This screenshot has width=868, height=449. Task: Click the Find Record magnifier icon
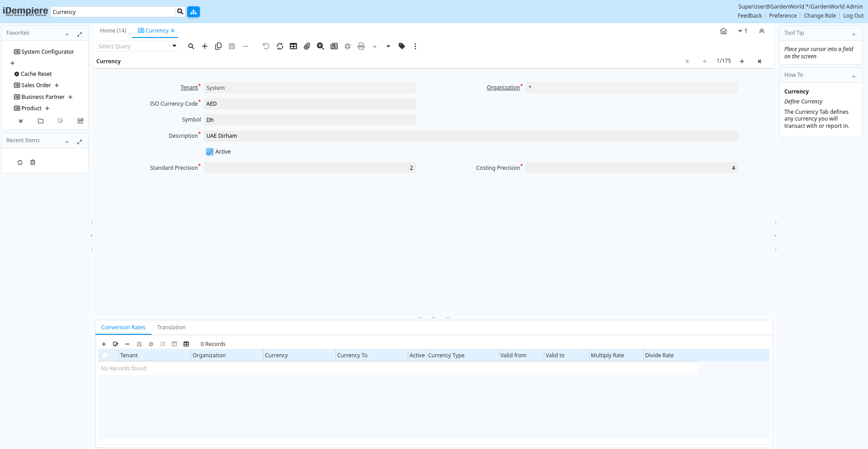(191, 46)
